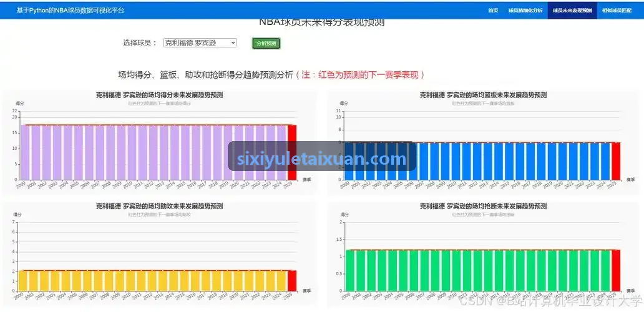The width and height of the screenshot is (644, 312).
Task: Click the red predicted bar in 场均篮板 chart
Action: 616,162
